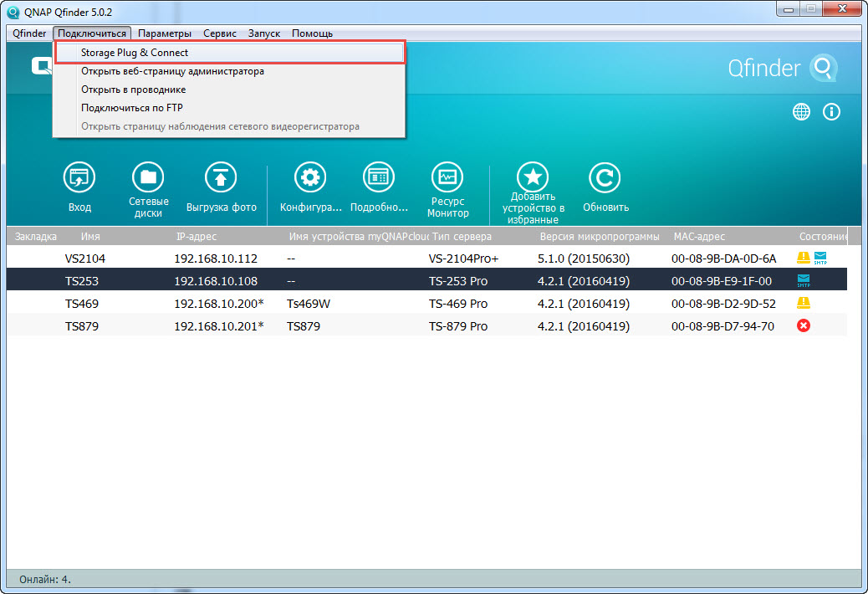Click IP address 192.168.10.201*
This screenshot has height=594, width=868.
(218, 326)
